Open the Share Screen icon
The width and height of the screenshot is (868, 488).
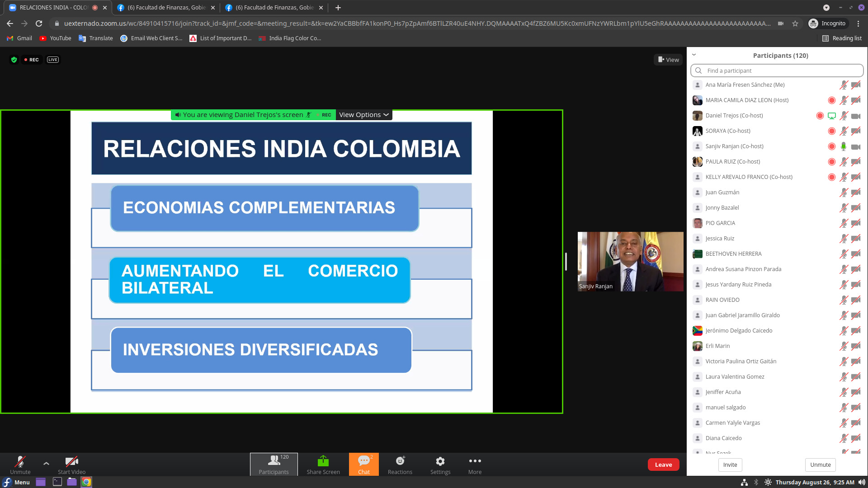click(323, 461)
